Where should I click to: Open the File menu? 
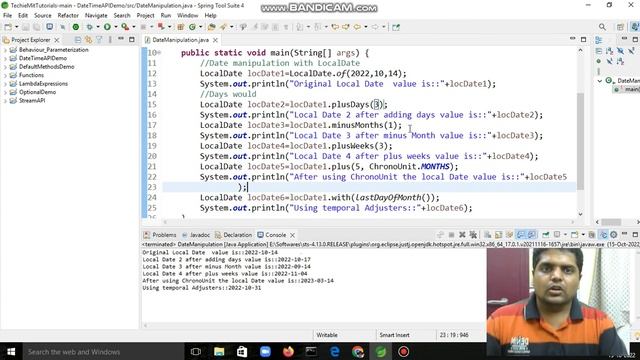coord(7,16)
